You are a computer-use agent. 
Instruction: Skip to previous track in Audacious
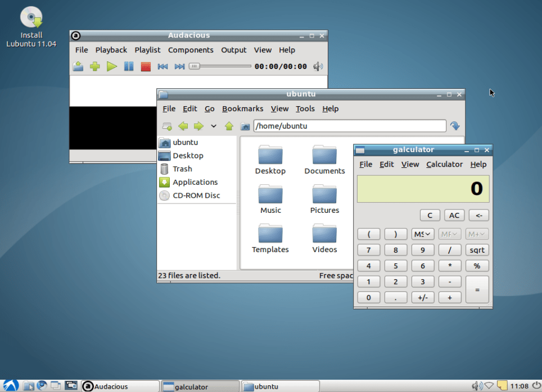point(163,66)
